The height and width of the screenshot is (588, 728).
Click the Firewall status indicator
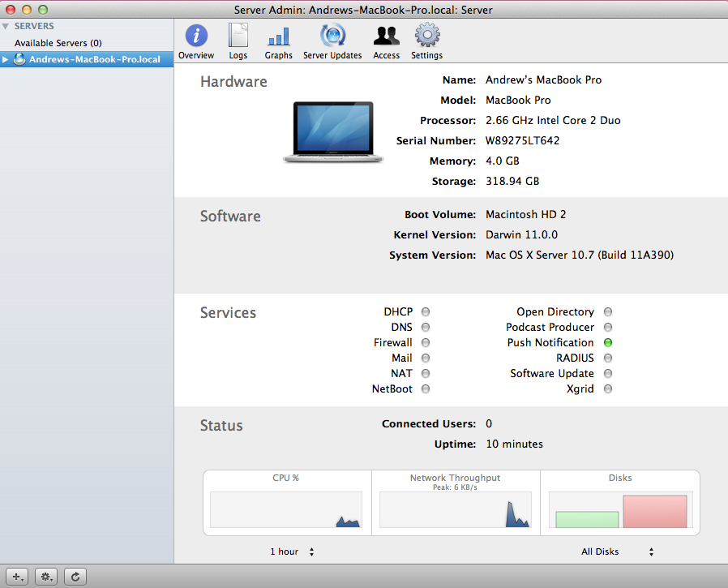click(426, 342)
